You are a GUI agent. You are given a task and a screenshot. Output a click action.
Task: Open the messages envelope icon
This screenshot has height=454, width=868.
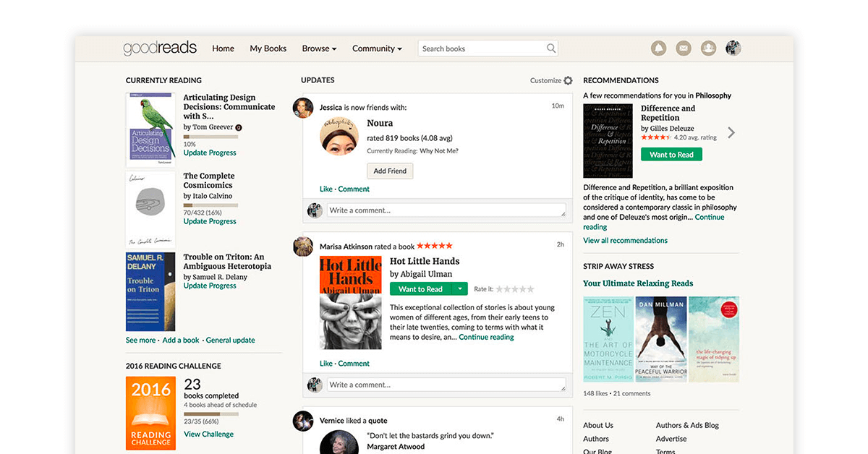coord(683,48)
